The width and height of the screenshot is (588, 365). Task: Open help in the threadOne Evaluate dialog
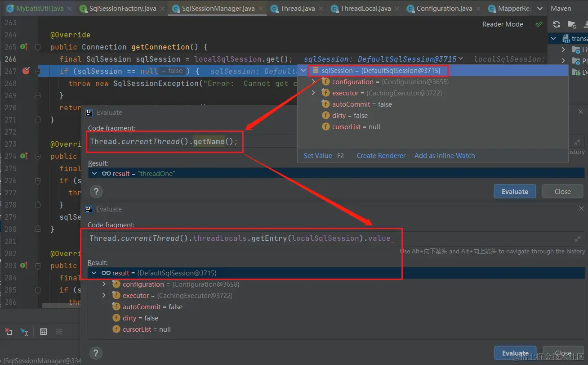tap(96, 192)
